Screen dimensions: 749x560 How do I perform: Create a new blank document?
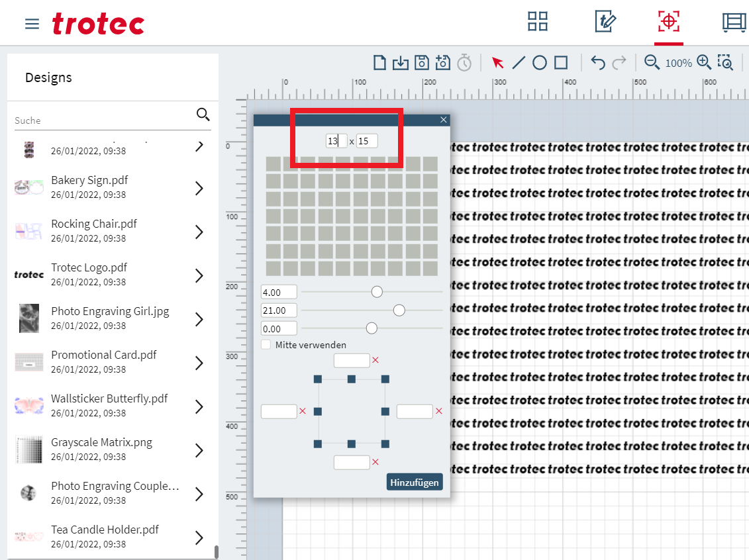point(379,63)
